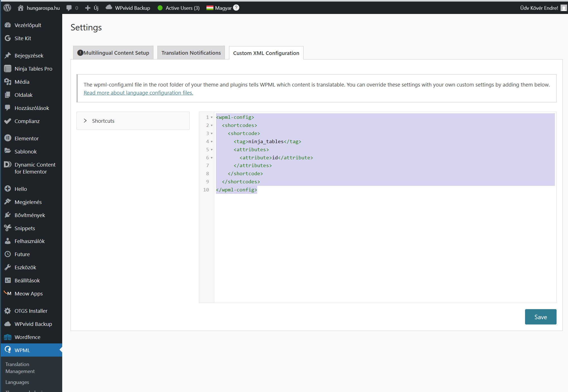Open Vezérlőpult dashboard icon

pos(8,25)
